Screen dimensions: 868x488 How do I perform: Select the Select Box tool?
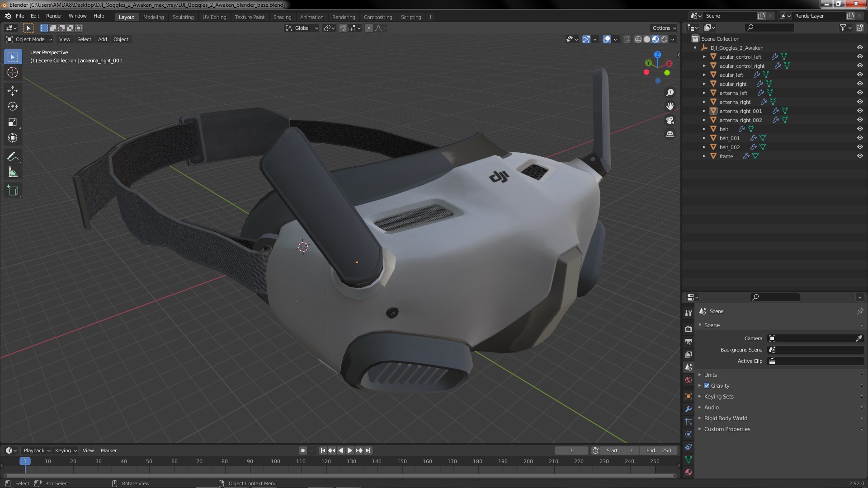(13, 57)
